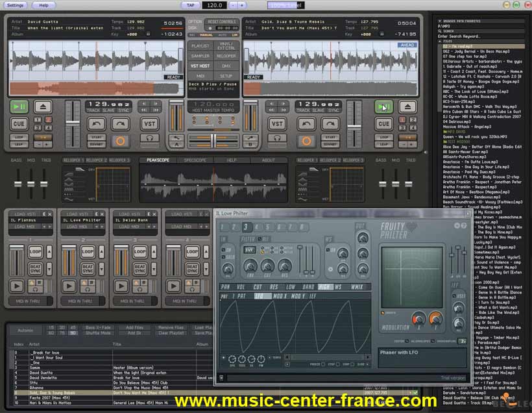This screenshot has height=413, width=532.
Task: Click deck B orange relooper circle button
Action: coord(306,141)
